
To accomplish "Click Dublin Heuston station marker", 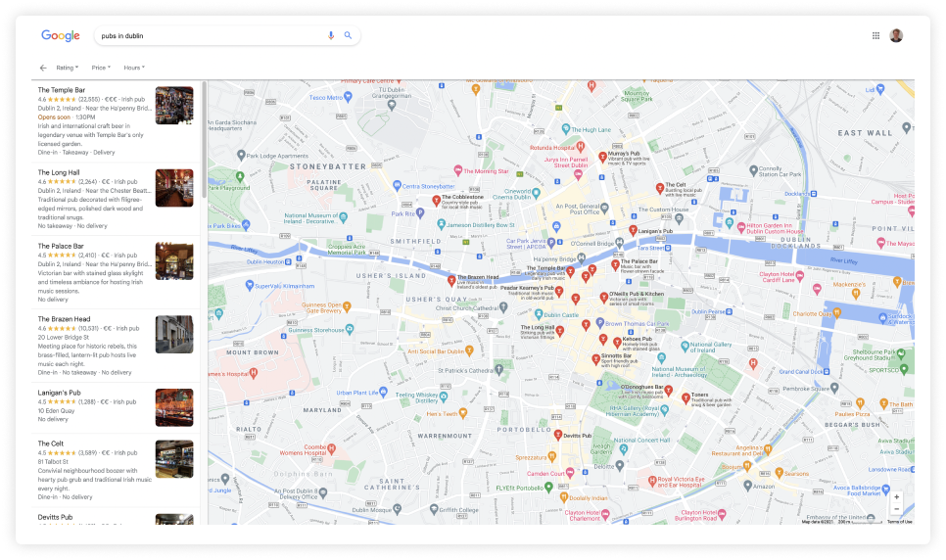I will click(x=288, y=262).
